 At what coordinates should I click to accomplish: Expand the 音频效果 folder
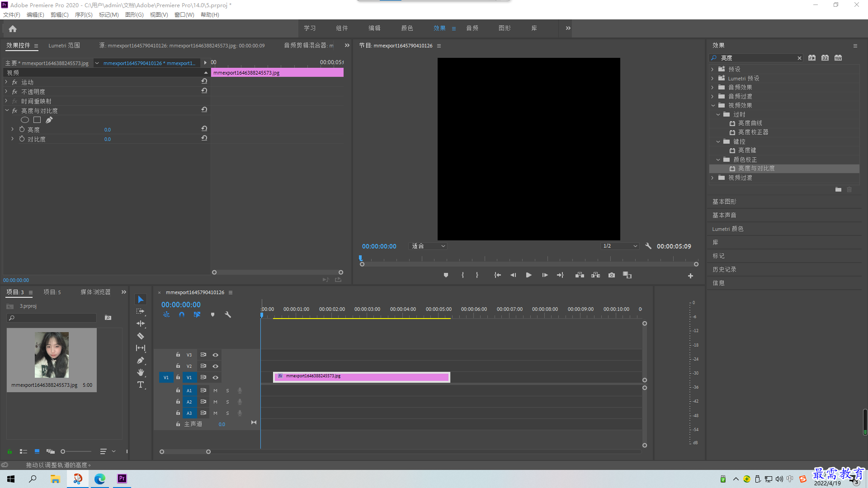coord(712,87)
